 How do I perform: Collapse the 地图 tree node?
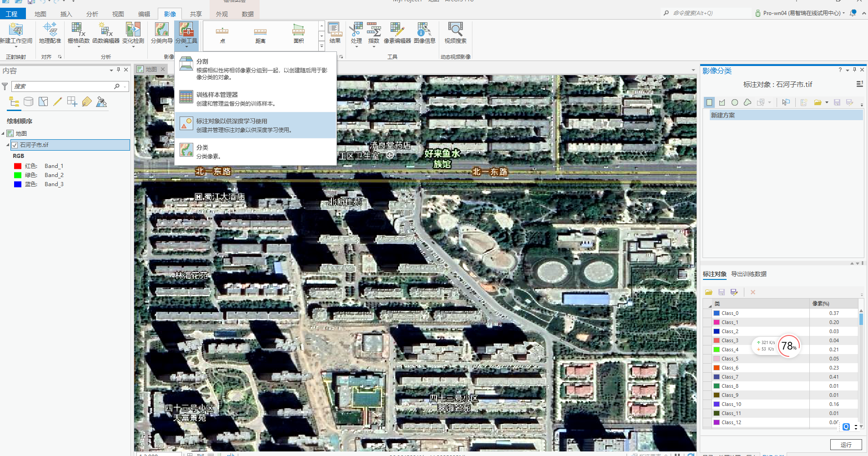tap(3, 133)
